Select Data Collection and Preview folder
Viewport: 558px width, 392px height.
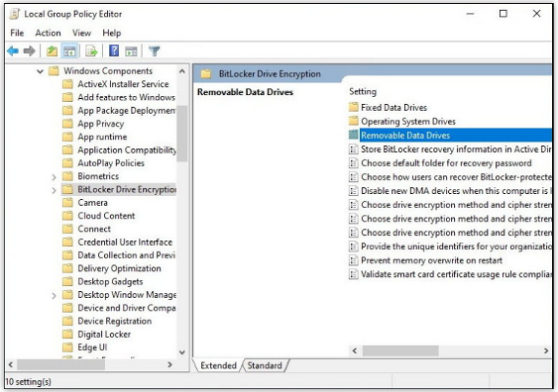pos(126,255)
